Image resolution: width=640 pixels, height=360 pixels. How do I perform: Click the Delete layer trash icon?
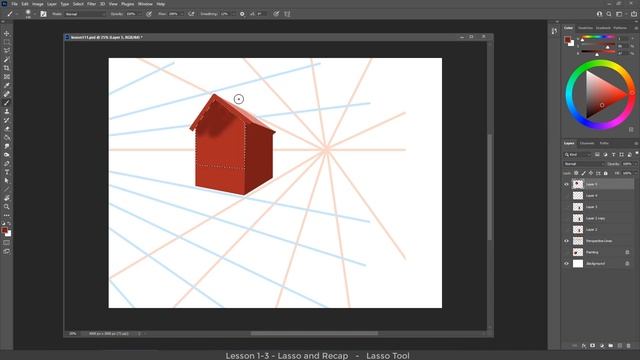(x=629, y=346)
